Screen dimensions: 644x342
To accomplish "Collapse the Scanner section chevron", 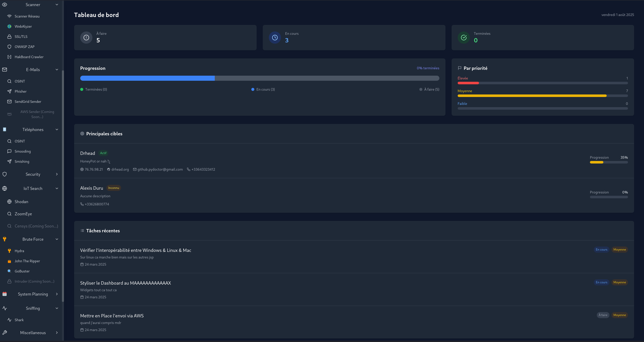I will click(x=57, y=5).
